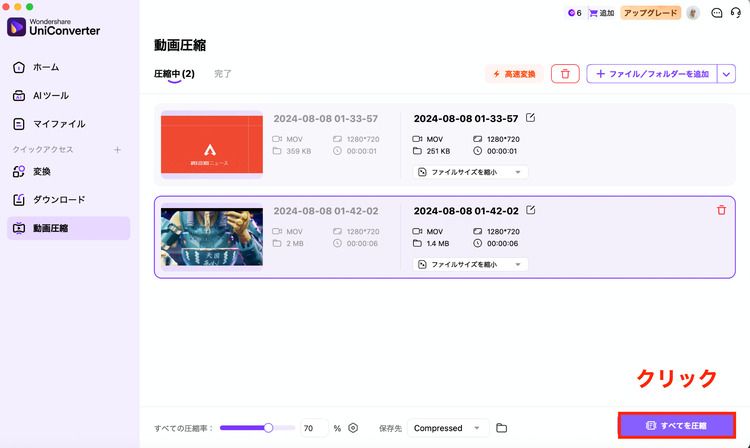
Task: Click ファイル/フォルダーを追加 button
Action: [x=652, y=74]
